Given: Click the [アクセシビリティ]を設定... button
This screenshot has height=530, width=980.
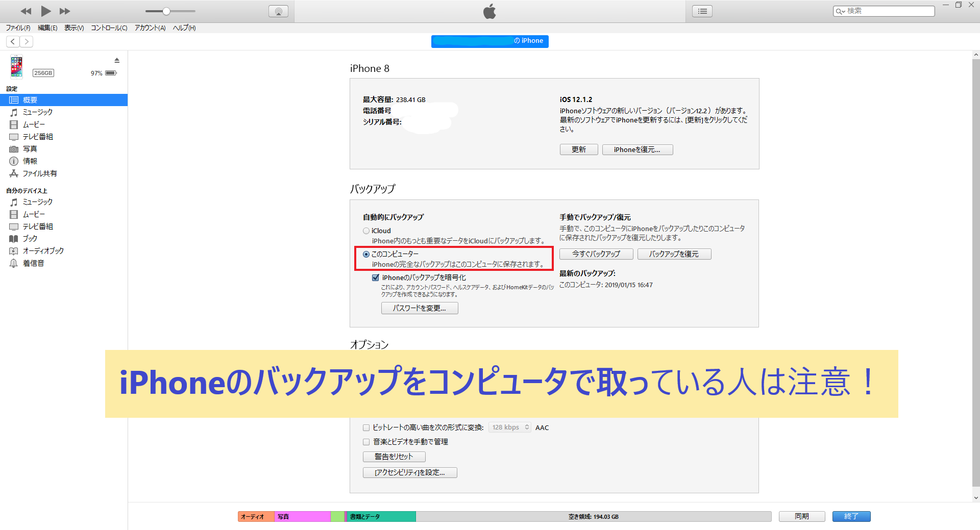Looking at the screenshot, I should (410, 472).
